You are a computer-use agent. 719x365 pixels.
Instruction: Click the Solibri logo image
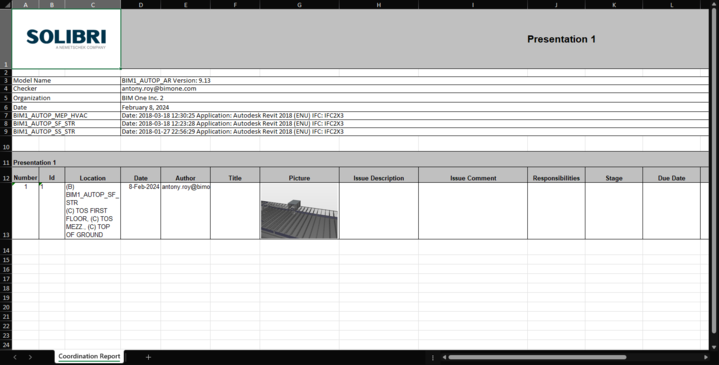coord(66,39)
